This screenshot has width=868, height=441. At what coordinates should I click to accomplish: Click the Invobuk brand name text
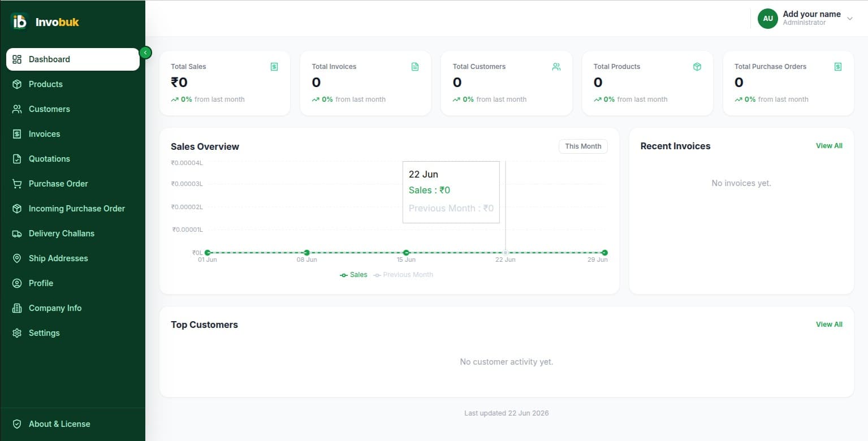click(x=57, y=22)
